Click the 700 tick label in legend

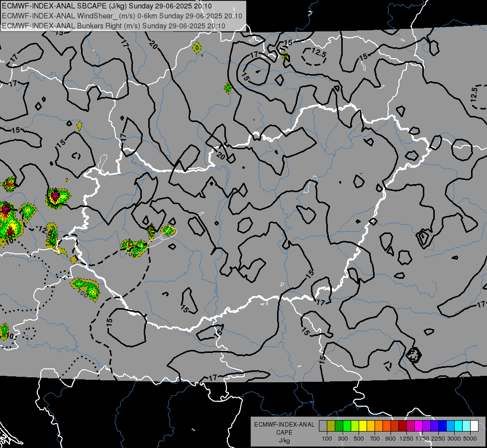375,439
